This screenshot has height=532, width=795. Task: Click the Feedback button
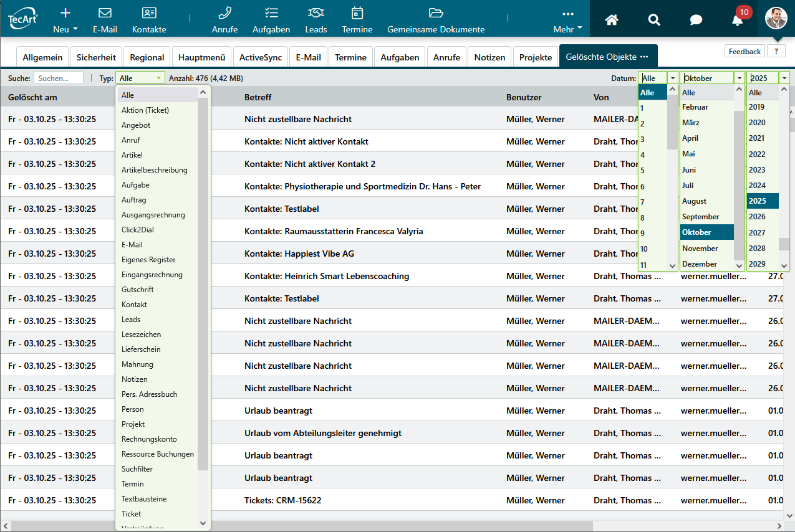(x=744, y=51)
